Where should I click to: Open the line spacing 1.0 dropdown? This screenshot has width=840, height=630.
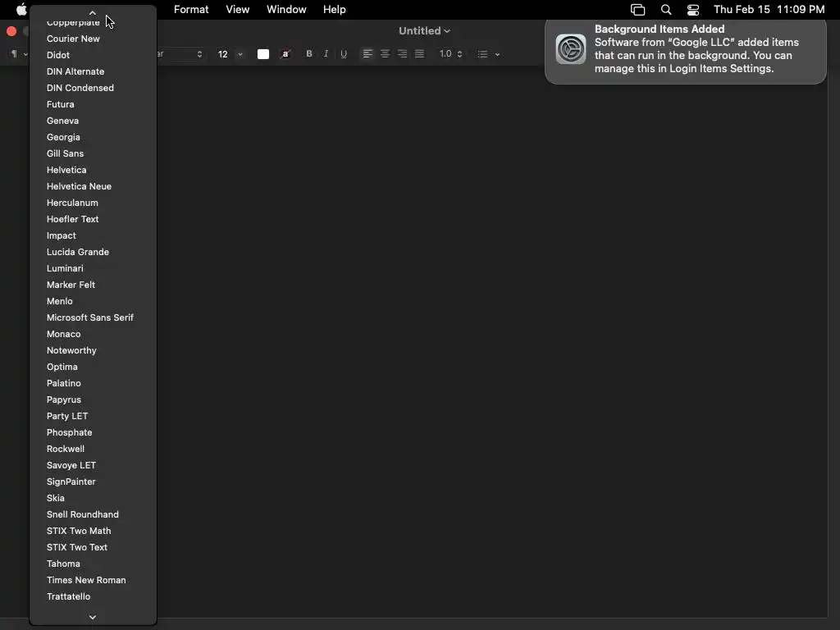point(450,53)
